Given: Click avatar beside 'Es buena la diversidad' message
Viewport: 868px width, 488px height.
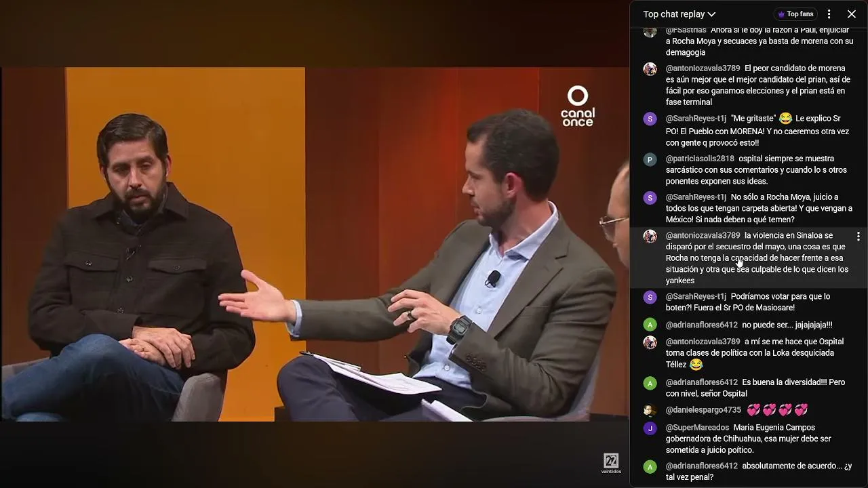Looking at the screenshot, I should [650, 384].
